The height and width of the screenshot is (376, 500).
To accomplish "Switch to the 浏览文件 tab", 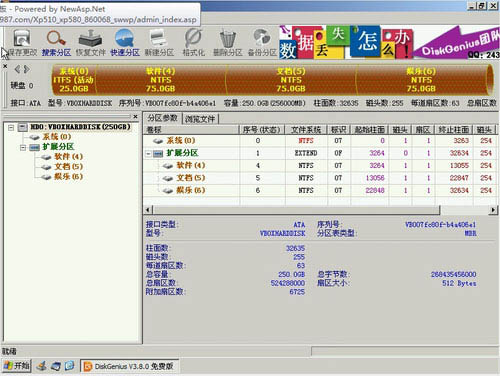I will click(200, 119).
